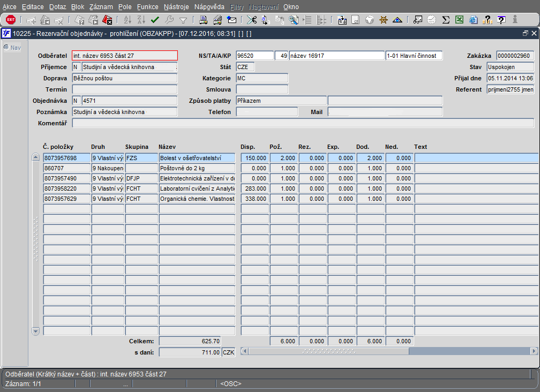The width and height of the screenshot is (540, 392).
Task: Click the Skupina cell 'DFJP'
Action: [141, 178]
